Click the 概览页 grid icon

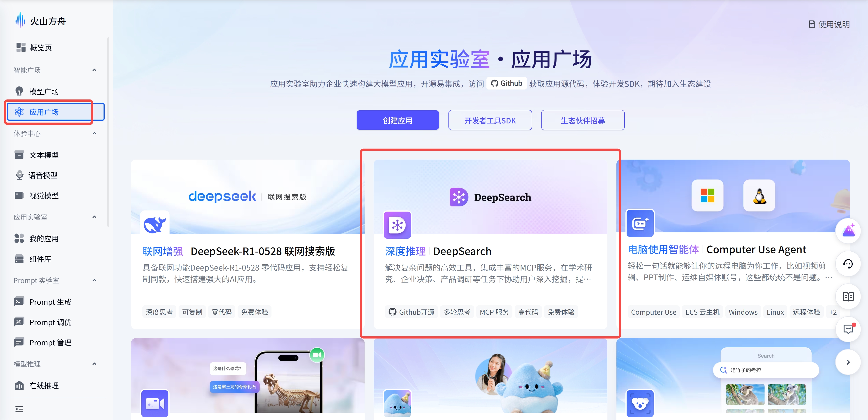click(x=21, y=47)
